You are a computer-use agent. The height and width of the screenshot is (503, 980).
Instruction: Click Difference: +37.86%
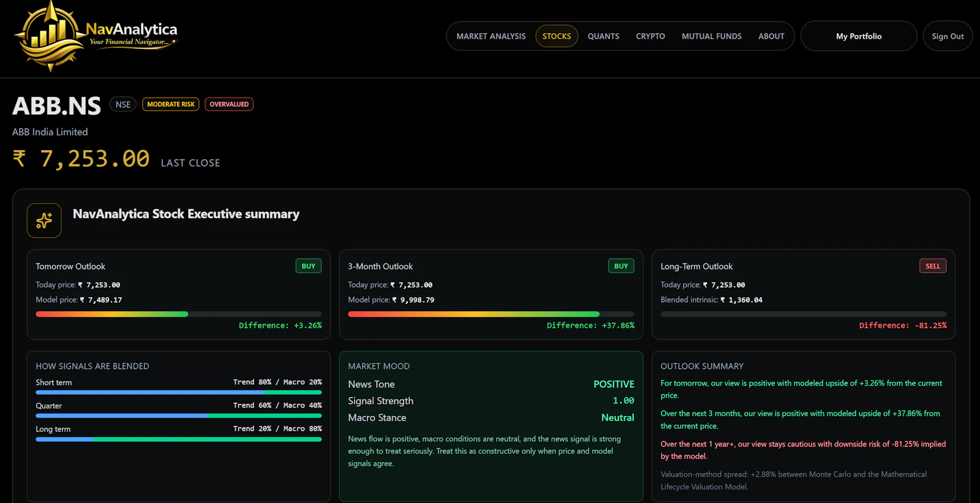pyautogui.click(x=590, y=325)
